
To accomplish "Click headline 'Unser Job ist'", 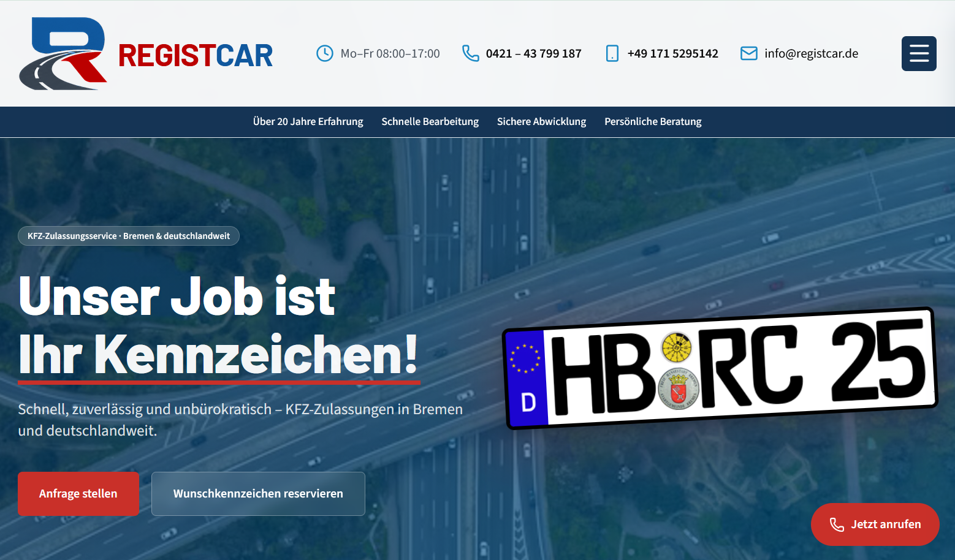I will [177, 297].
